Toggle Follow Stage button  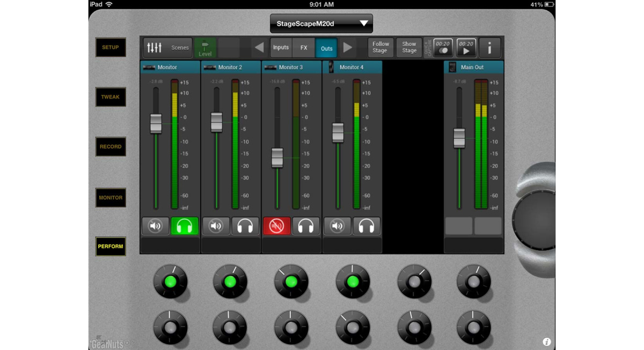[380, 48]
